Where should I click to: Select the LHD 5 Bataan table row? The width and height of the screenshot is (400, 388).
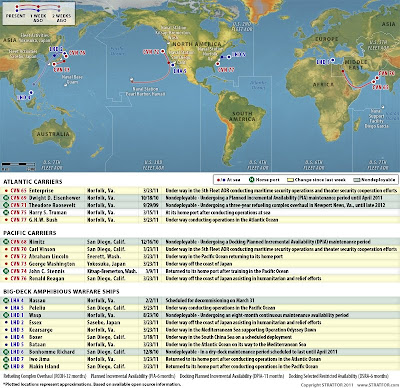click(200, 345)
